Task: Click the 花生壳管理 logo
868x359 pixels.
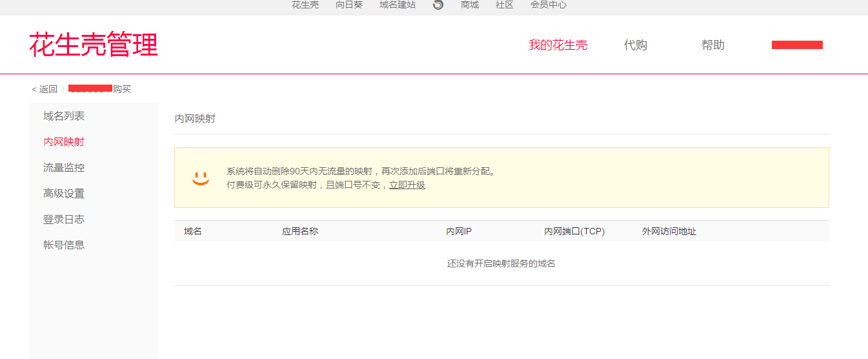Action: click(x=94, y=45)
